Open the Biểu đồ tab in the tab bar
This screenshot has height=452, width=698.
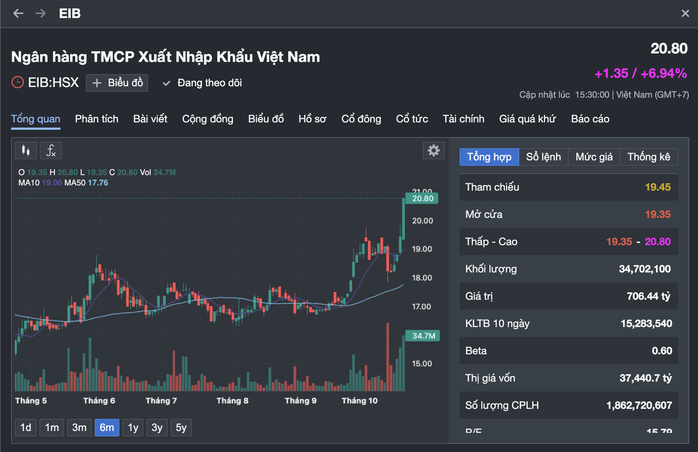tap(266, 119)
